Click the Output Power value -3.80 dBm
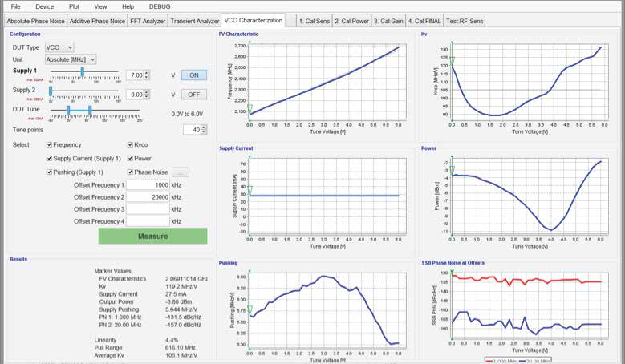 (177, 301)
